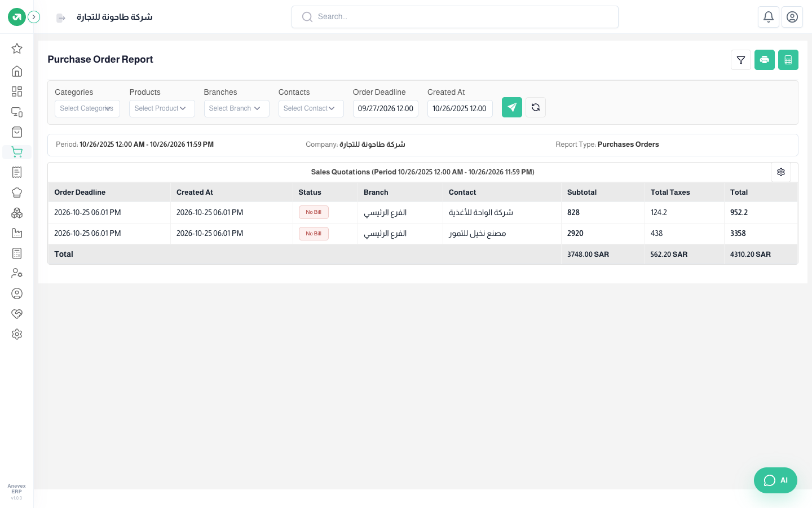Toggle the report filter funnel button
The image size is (812, 508).
[x=741, y=60]
